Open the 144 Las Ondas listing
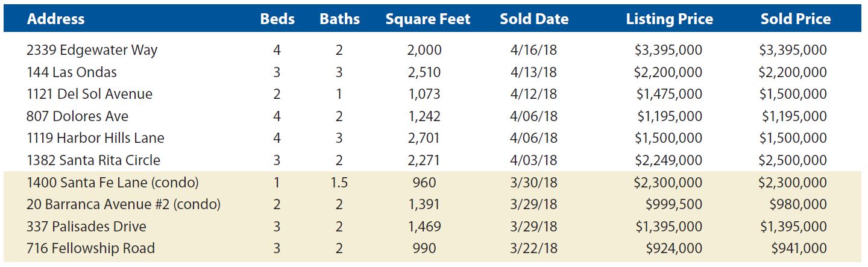The width and height of the screenshot is (868, 267). click(72, 72)
